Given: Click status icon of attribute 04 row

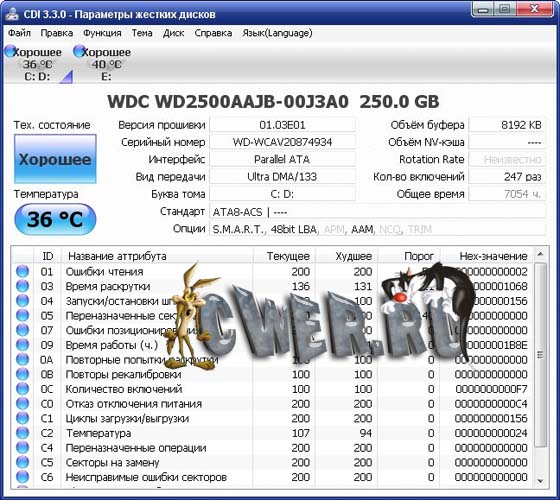Looking at the screenshot, I should coord(22,301).
